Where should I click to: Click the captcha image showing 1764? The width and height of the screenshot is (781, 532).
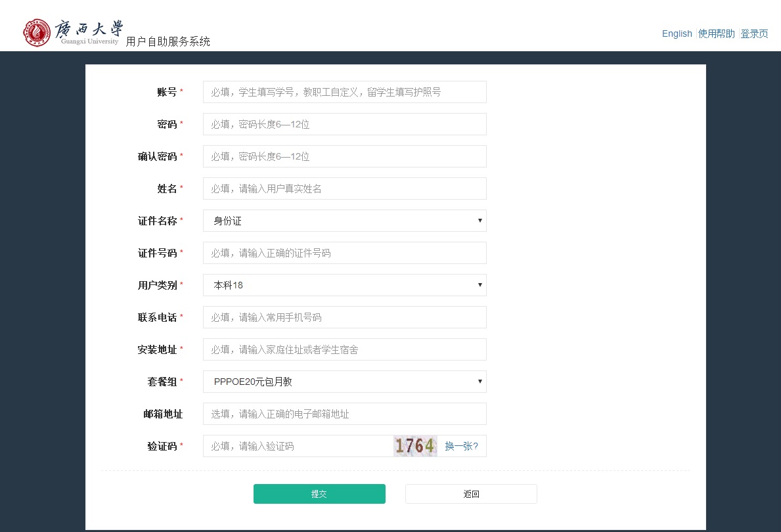click(x=415, y=447)
